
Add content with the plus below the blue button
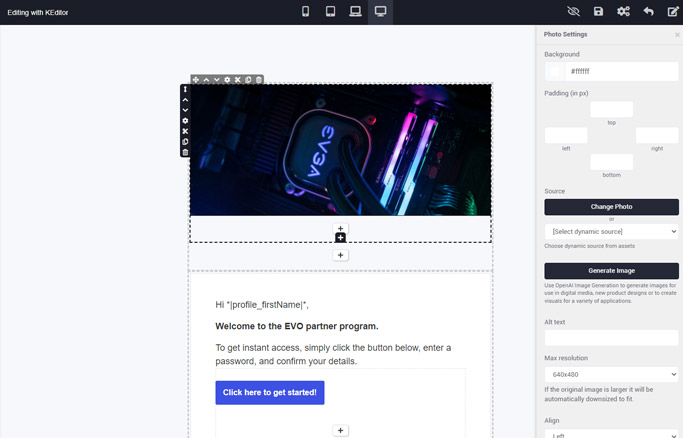[x=340, y=431]
